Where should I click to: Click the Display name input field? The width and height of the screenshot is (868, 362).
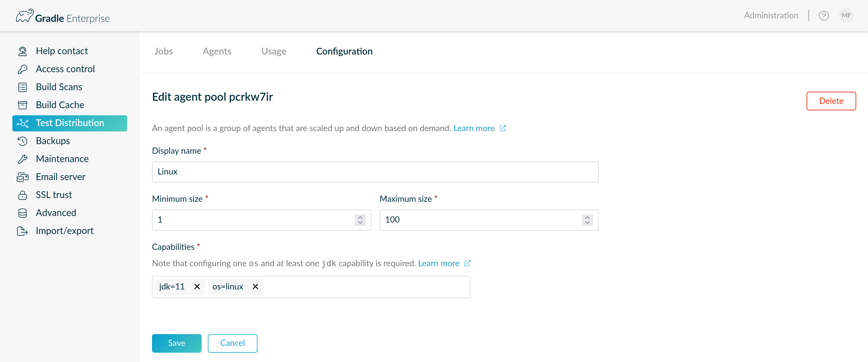click(x=375, y=172)
